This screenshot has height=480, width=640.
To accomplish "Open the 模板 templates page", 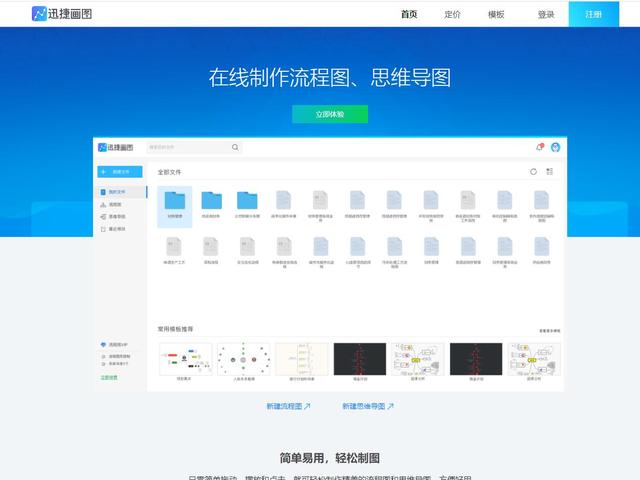I will click(496, 15).
